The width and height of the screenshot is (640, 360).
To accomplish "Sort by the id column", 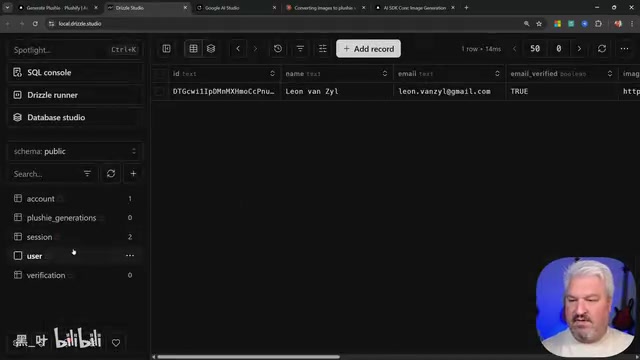I will (x=272, y=73).
